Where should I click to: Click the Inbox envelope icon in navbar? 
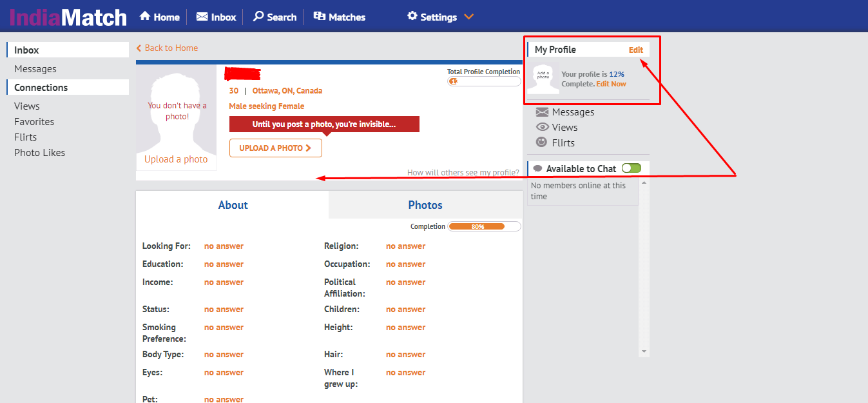pyautogui.click(x=202, y=17)
